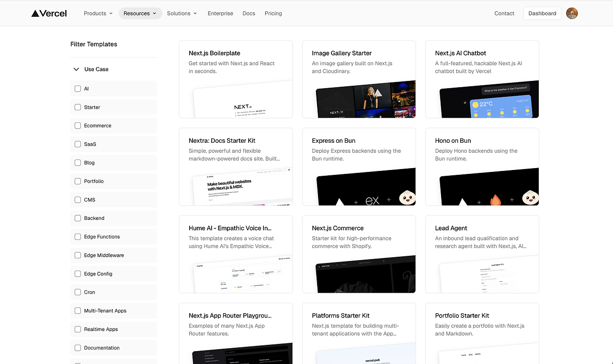Click the 'Get started with Next.js and React' description
This screenshot has height=364, width=613.
(x=232, y=67)
